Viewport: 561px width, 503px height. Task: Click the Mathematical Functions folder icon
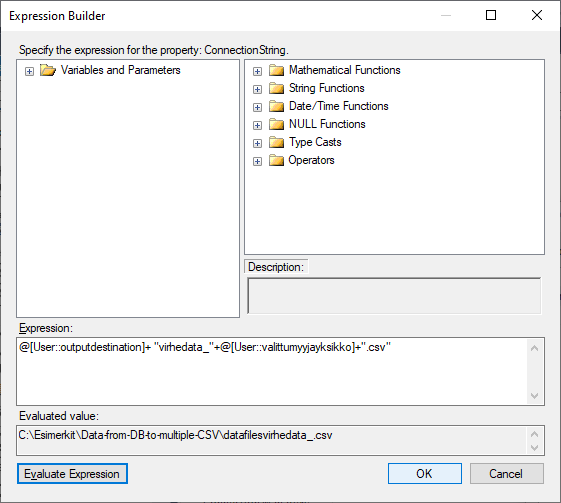click(276, 70)
